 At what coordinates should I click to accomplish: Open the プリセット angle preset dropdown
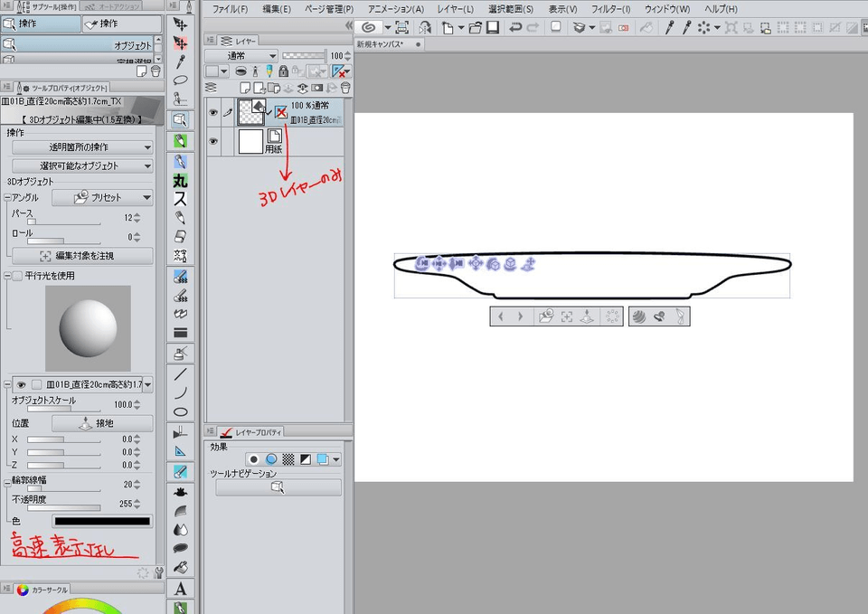pos(102,197)
